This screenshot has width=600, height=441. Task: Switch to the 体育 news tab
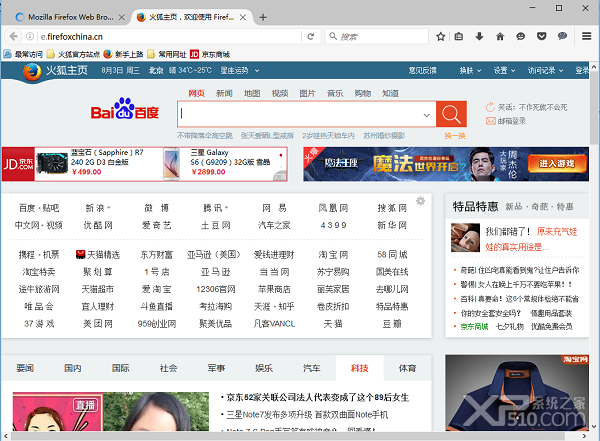click(407, 368)
